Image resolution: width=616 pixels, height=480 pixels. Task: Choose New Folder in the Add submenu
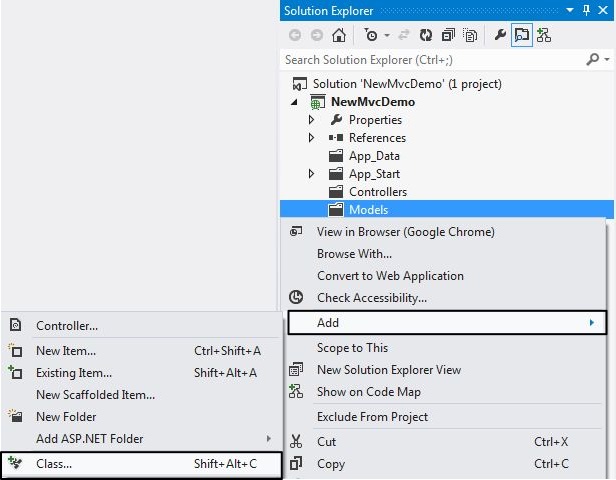tap(141, 417)
